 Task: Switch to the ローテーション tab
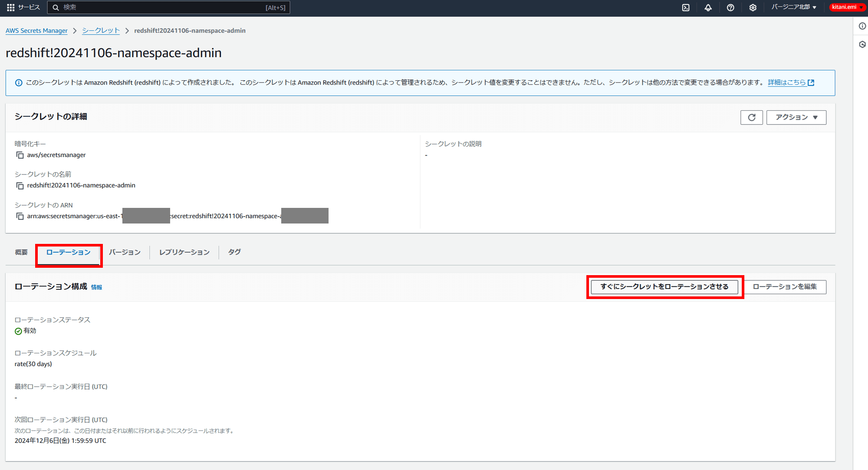(69, 252)
